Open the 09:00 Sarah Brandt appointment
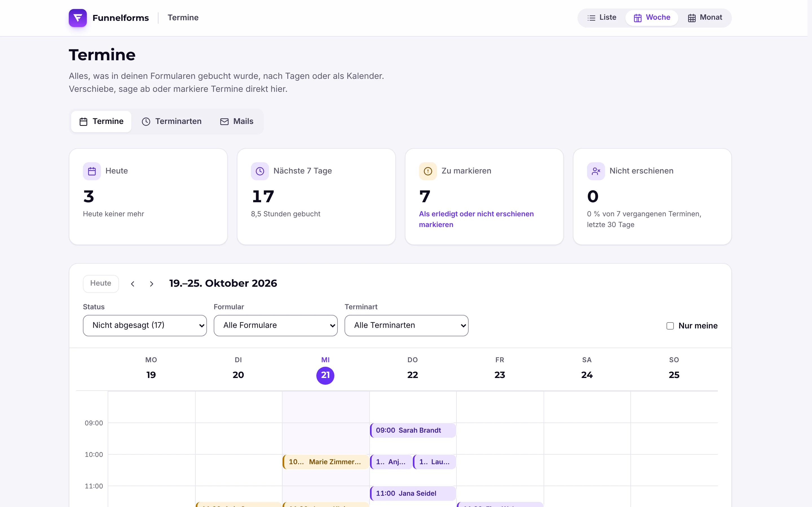This screenshot has width=812, height=507. coord(413,430)
